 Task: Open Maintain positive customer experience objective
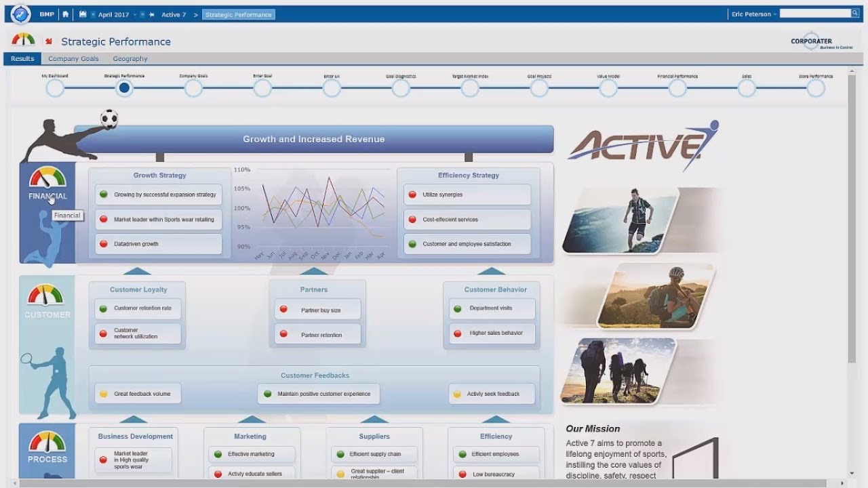point(319,394)
